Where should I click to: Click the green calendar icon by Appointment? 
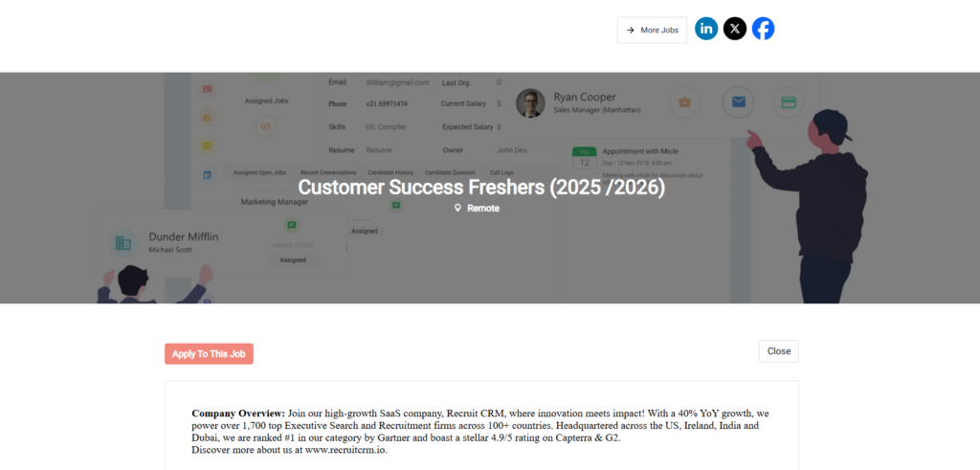click(585, 157)
